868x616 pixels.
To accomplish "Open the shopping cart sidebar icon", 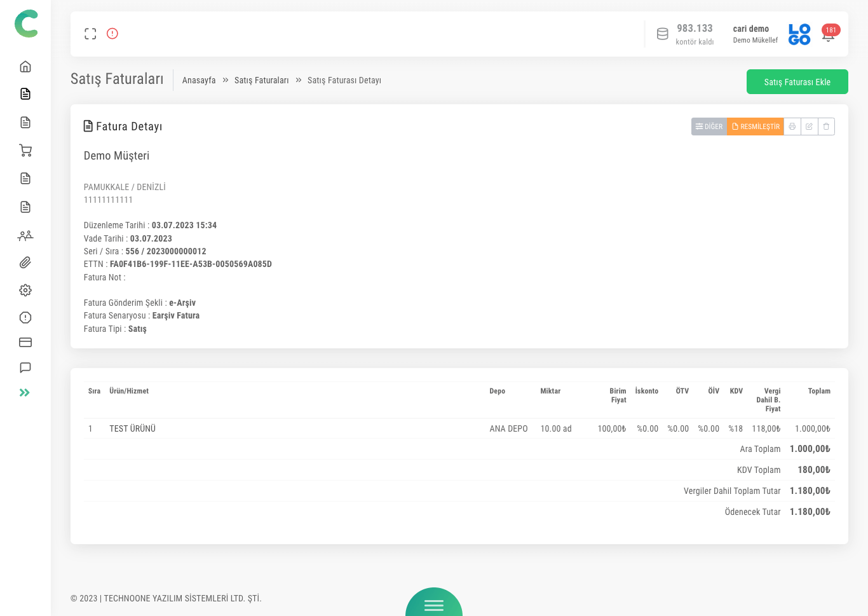I will pos(25,151).
